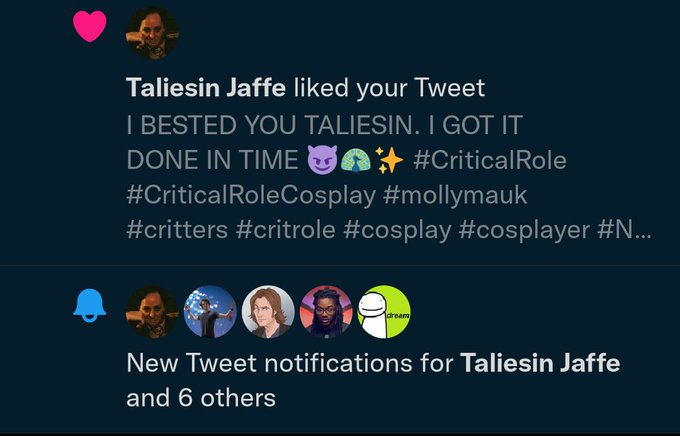
Task: Click the pink heart like icon
Action: 90,26
